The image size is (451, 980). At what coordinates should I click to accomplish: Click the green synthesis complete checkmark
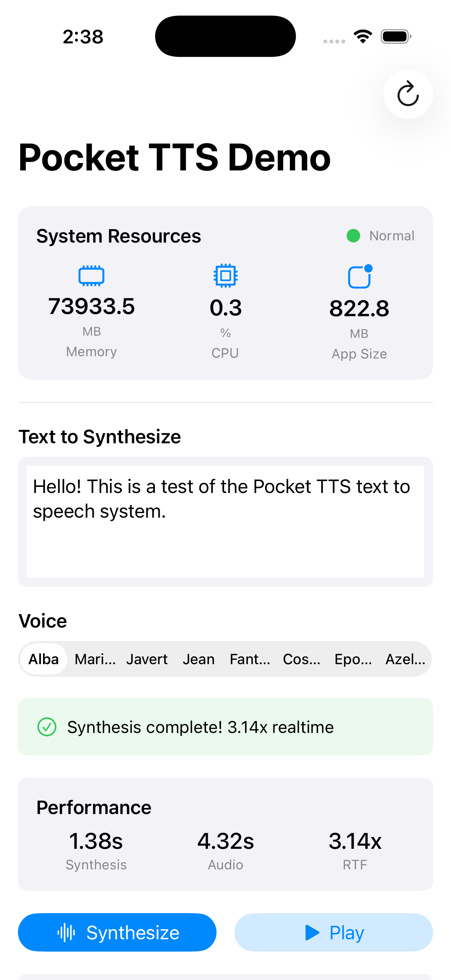(x=47, y=727)
